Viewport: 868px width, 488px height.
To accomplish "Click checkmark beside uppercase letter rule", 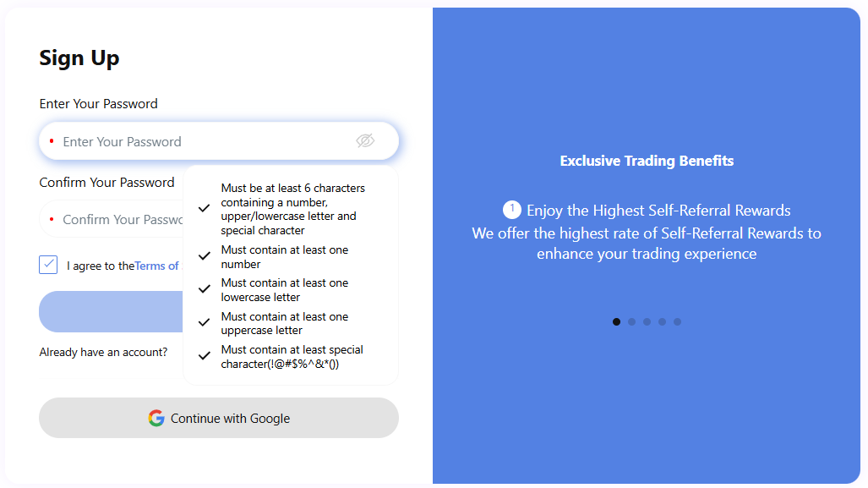I will tap(204, 323).
